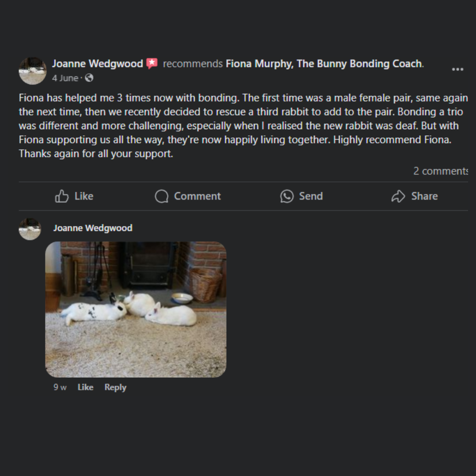Click the speech bubble Comment icon
The image size is (476, 476).
point(162,196)
